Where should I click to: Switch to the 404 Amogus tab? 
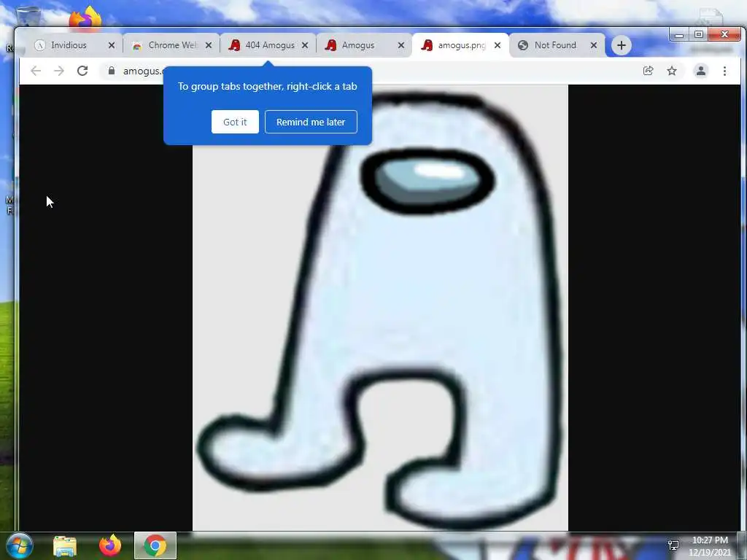coord(267,45)
